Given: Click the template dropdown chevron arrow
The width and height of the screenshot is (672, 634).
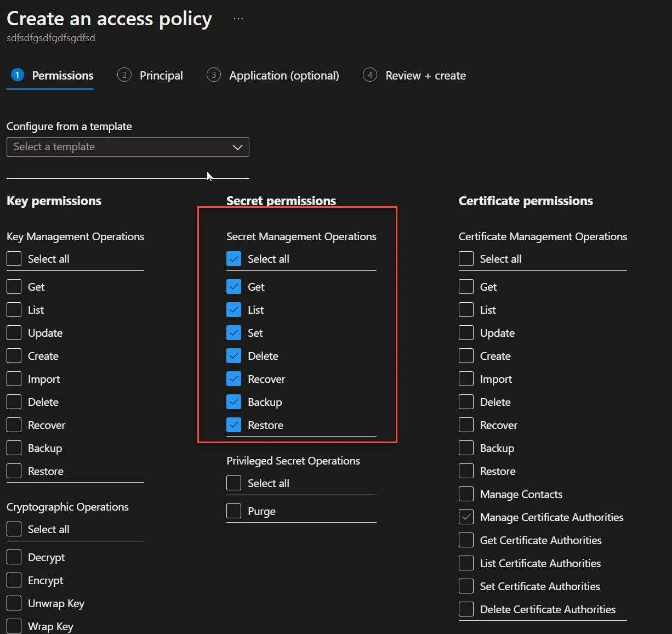Looking at the screenshot, I should 237,147.
